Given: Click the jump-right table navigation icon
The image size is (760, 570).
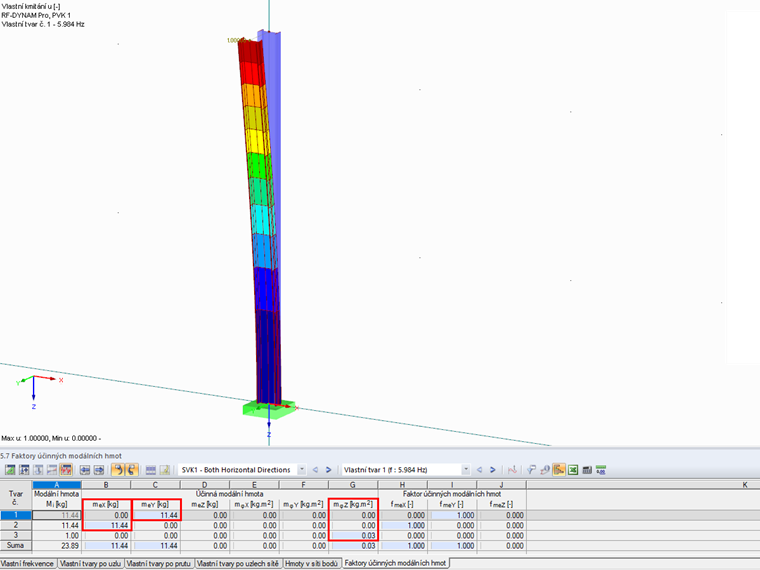Looking at the screenshot, I should pyautogui.click(x=99, y=470).
